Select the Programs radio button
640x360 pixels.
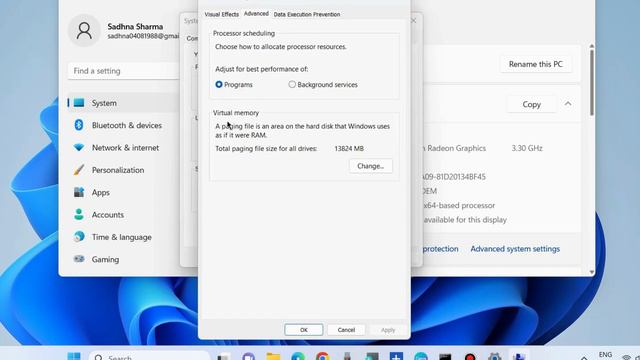[219, 84]
